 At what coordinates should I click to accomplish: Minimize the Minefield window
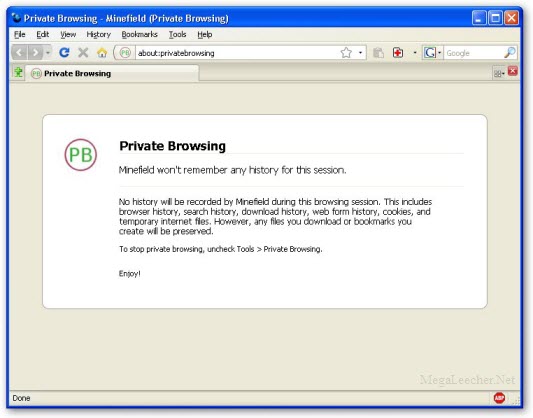479,18
